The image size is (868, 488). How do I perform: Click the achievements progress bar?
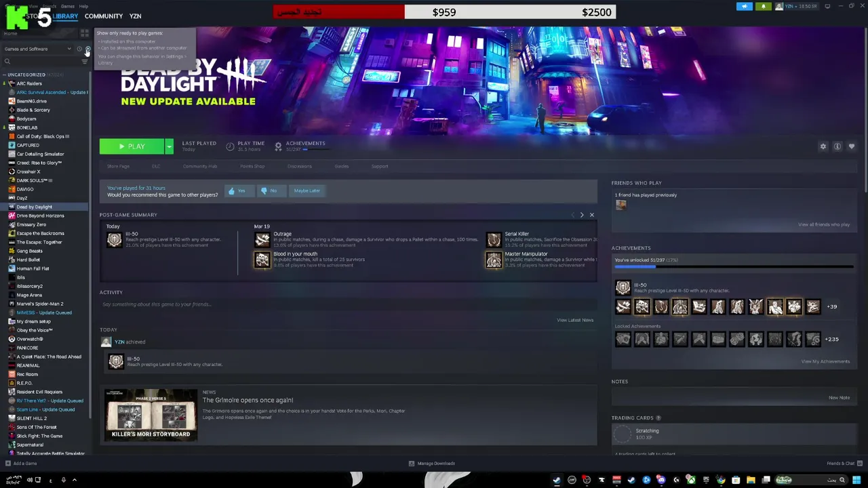pyautogui.click(x=734, y=266)
